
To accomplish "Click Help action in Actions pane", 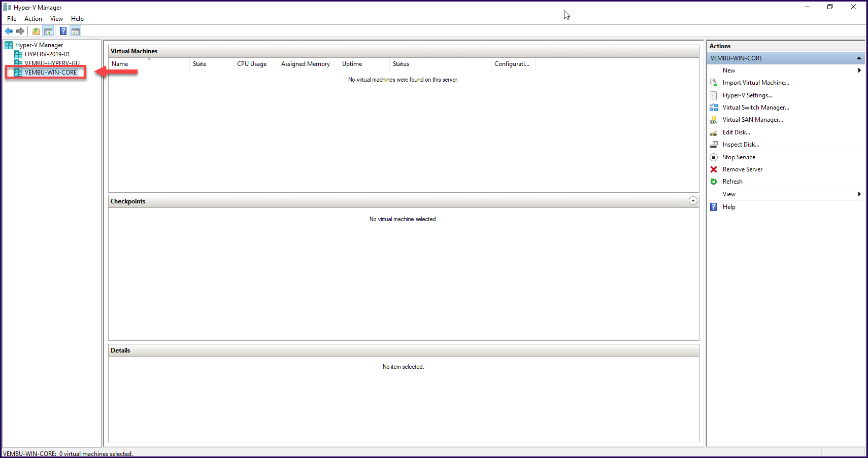I will coord(728,207).
